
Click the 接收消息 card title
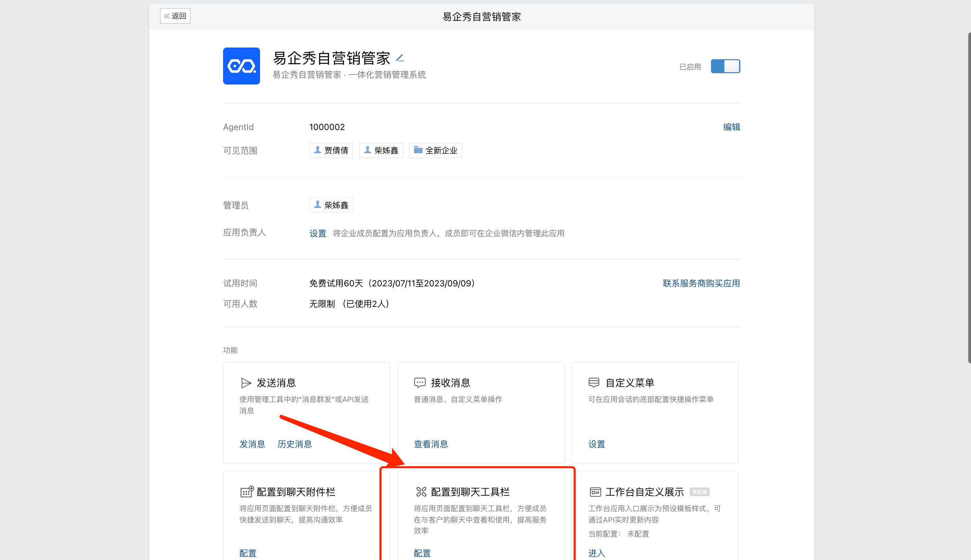[x=450, y=383]
